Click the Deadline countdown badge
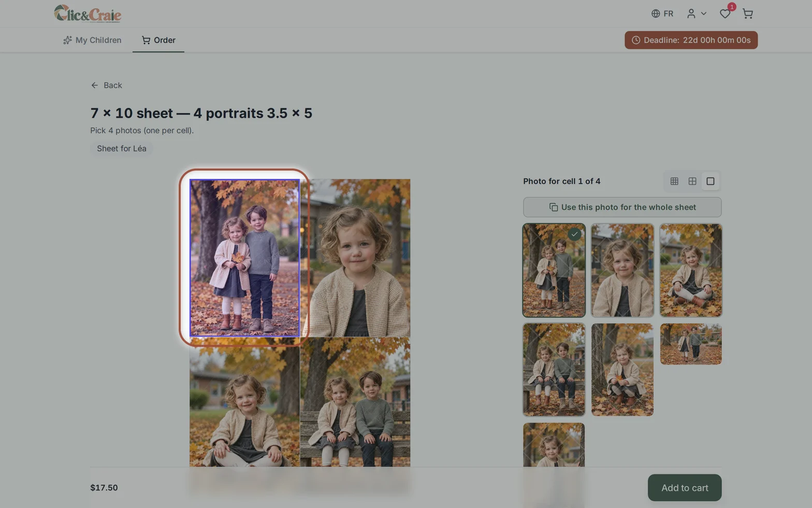Viewport: 812px width, 508px height. pyautogui.click(x=691, y=40)
